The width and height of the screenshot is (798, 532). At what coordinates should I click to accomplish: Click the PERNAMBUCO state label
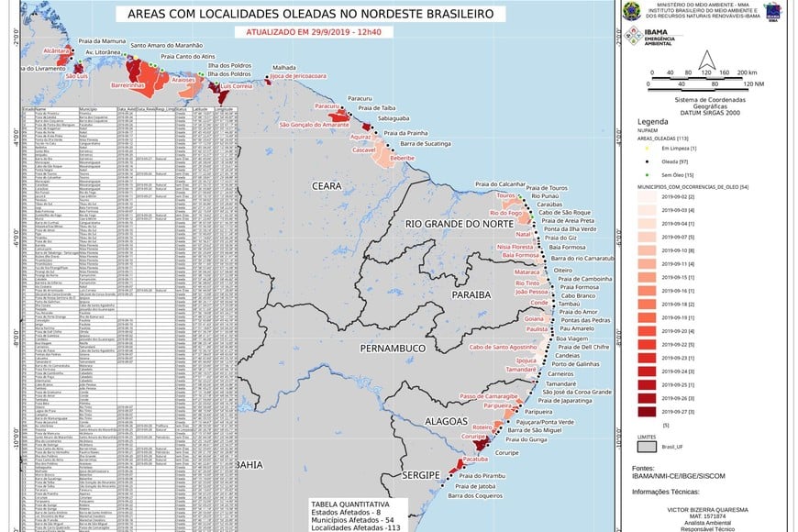(x=392, y=349)
